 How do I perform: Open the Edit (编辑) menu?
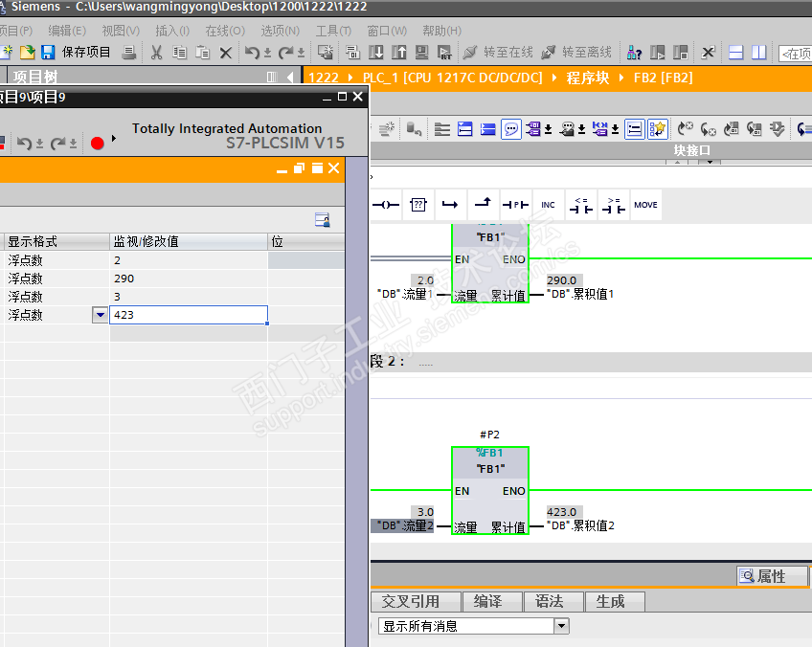click(67, 31)
